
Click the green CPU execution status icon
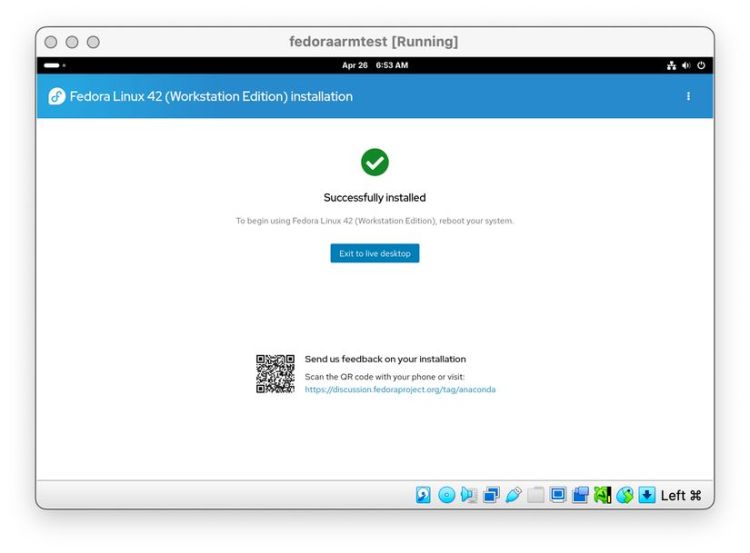602,495
